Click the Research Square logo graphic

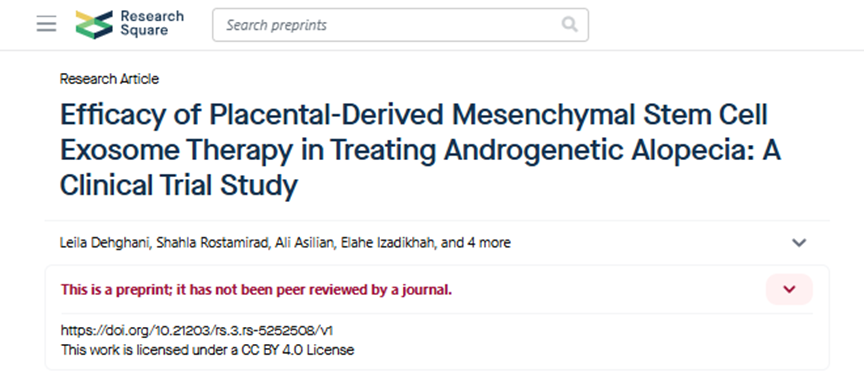(94, 24)
